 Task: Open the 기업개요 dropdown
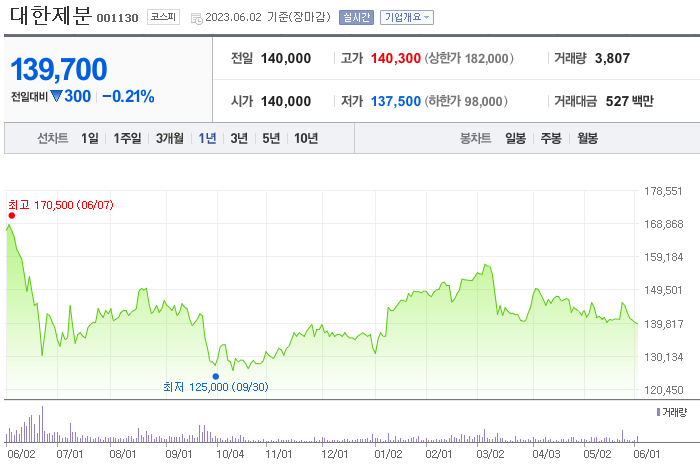(407, 17)
